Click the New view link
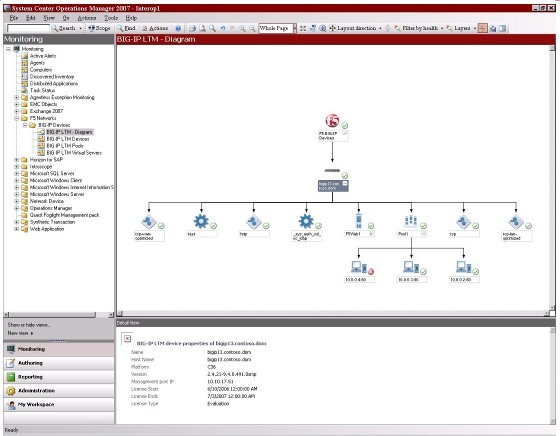This screenshot has width=560, height=436. coord(20,333)
